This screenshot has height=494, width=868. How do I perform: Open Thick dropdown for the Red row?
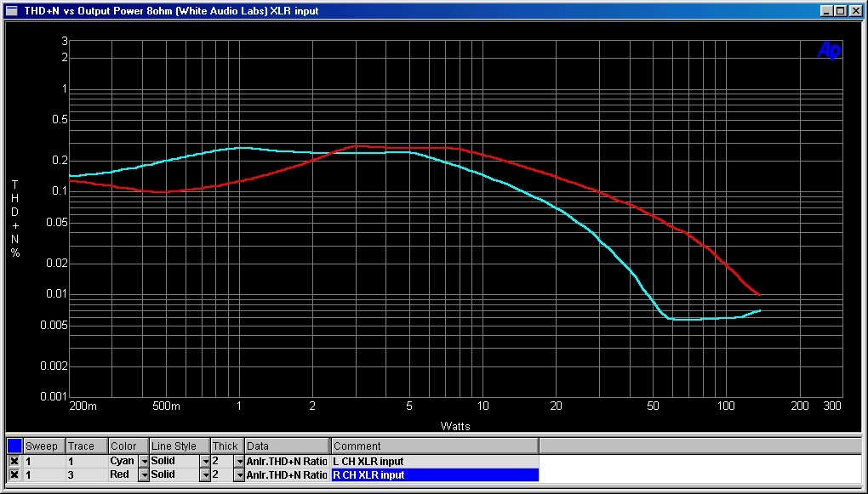click(x=240, y=474)
